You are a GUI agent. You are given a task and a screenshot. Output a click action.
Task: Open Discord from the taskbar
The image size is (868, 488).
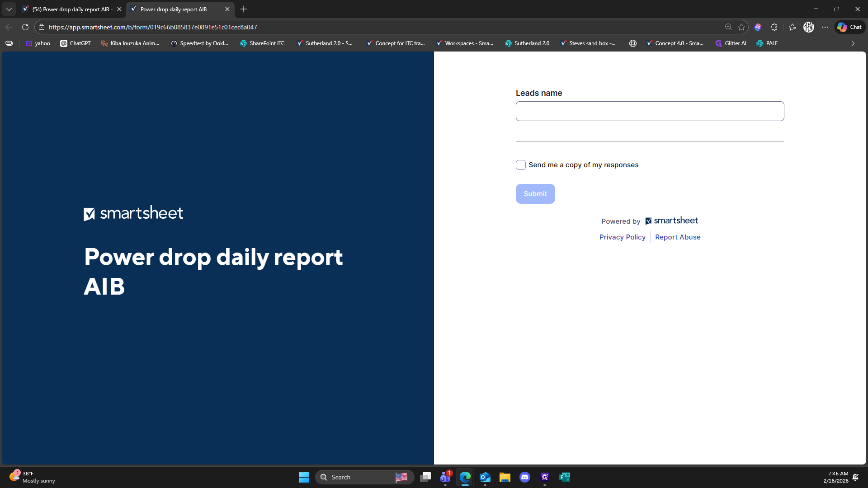pos(524,477)
